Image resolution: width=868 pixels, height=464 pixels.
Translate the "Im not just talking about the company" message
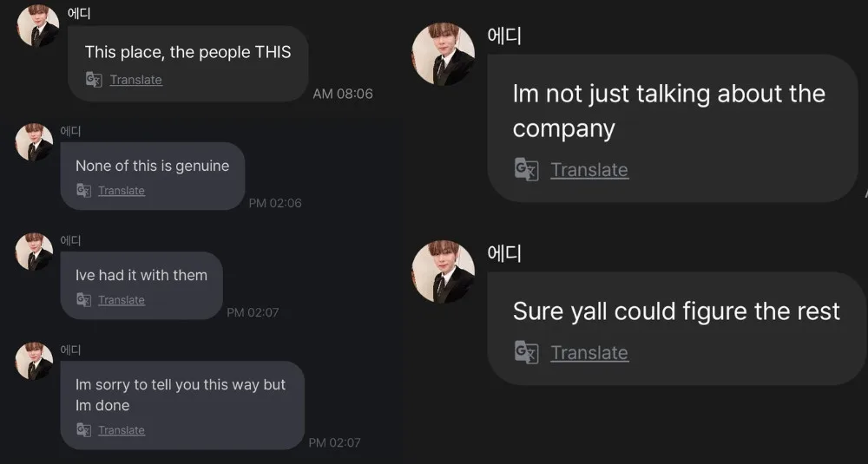tap(589, 169)
